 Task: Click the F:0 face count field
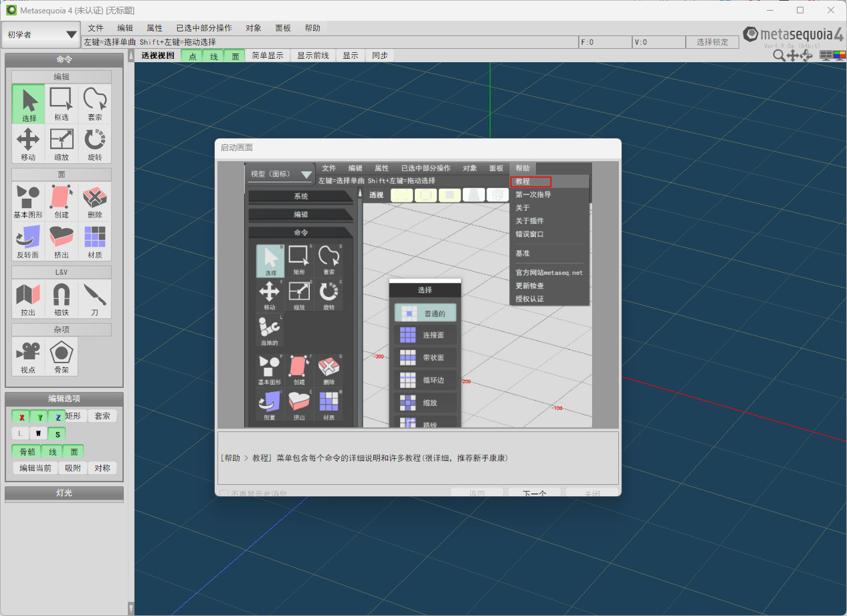(605, 42)
